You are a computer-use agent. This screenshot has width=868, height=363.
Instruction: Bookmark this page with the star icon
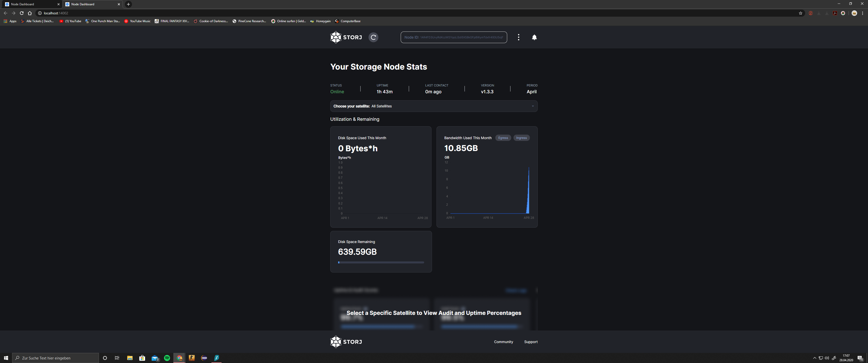pos(801,13)
